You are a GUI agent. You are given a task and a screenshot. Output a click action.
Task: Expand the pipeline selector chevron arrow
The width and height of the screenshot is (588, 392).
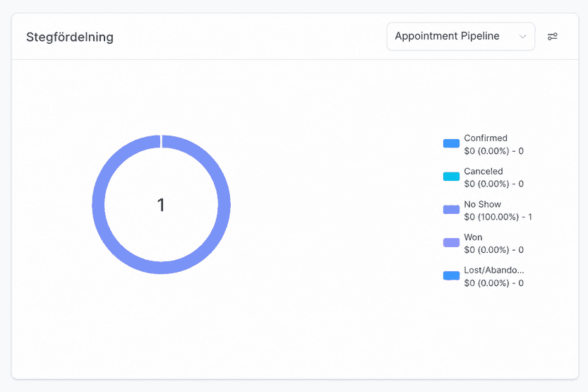point(522,37)
